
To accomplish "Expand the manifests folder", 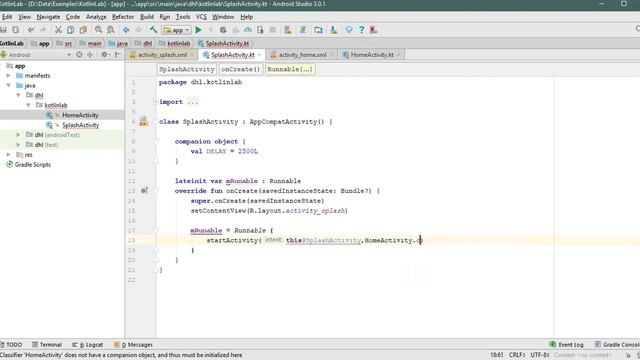I will pos(8,76).
